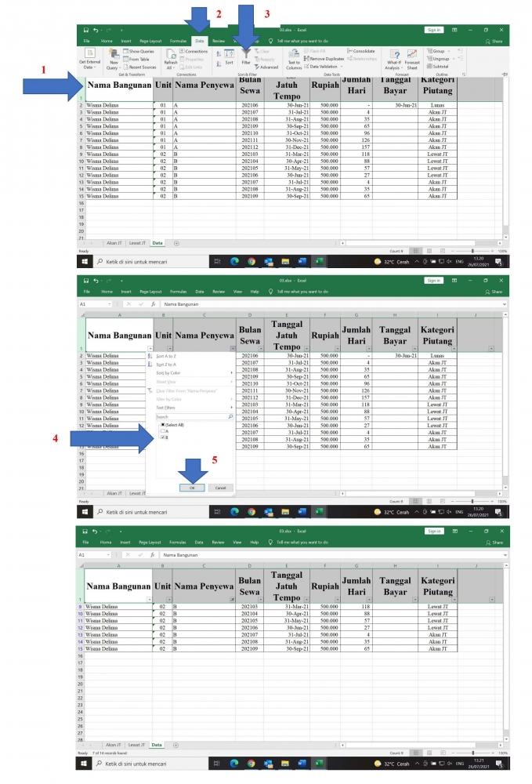Toggle '(Select All)' checkbox in filter list
Screen dimensions: 532x784
(163, 424)
